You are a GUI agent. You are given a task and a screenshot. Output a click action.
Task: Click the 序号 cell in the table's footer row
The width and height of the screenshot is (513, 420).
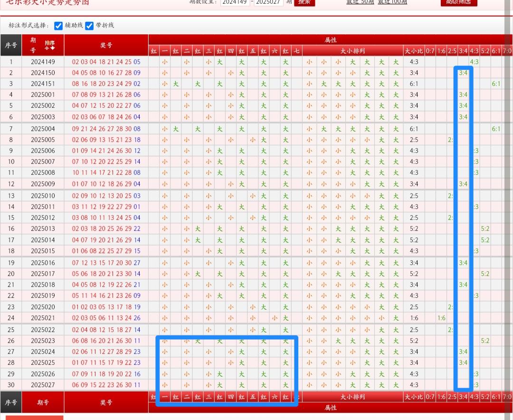11,402
